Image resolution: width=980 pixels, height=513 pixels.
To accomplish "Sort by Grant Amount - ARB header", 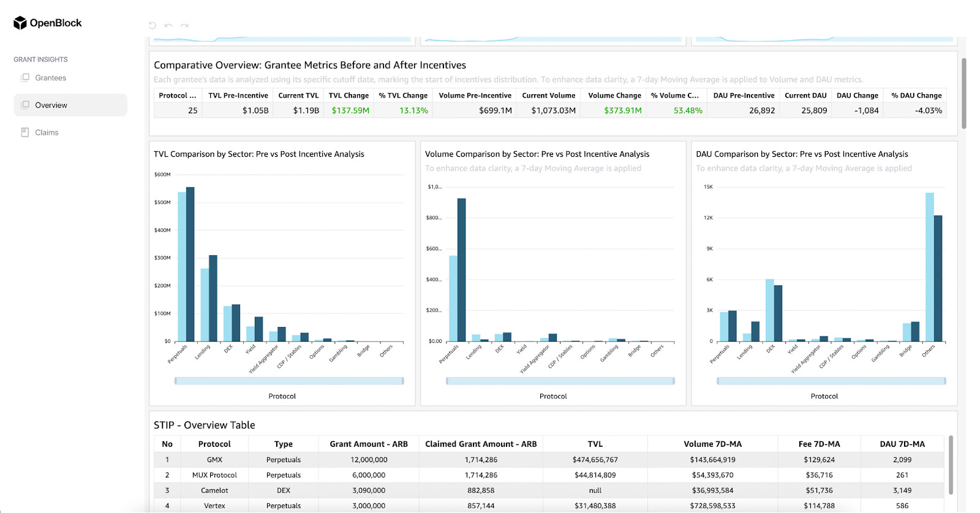I will [369, 444].
